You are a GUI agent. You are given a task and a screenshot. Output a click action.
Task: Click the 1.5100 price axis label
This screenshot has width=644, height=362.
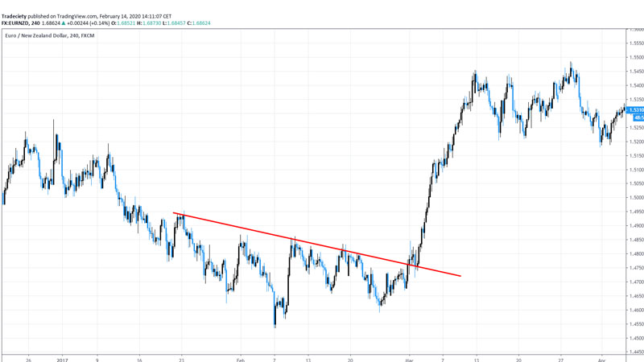(637, 170)
